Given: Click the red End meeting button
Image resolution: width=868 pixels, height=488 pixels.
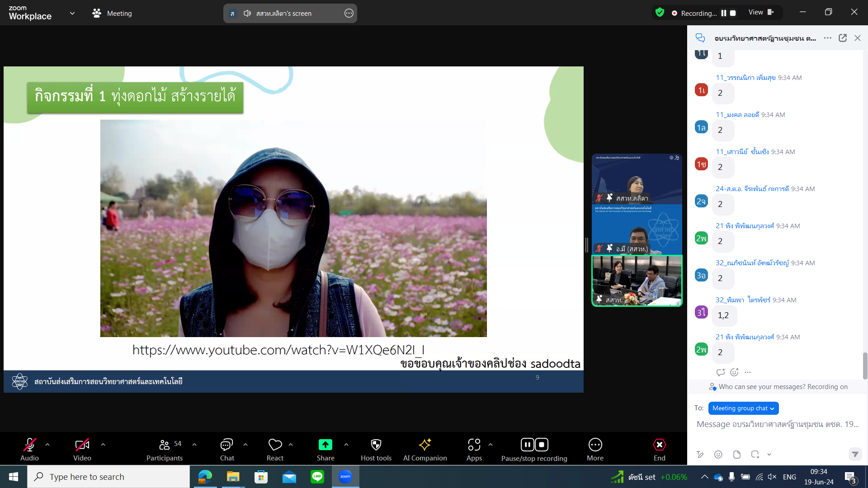Looking at the screenshot, I should [660, 449].
